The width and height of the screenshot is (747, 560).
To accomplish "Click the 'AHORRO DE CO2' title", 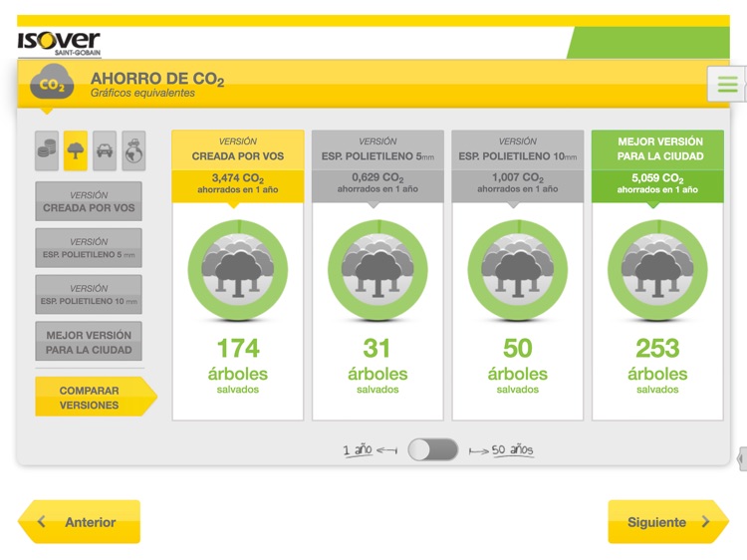I will click(157, 79).
